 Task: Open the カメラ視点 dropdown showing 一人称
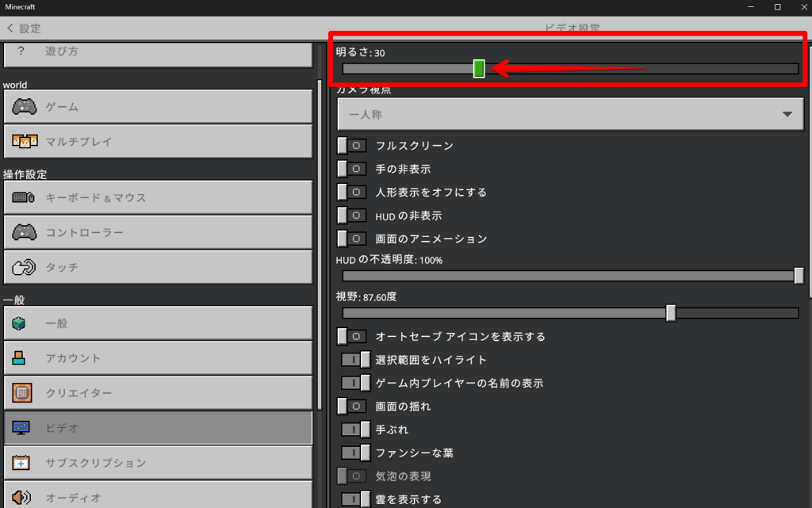(570, 115)
